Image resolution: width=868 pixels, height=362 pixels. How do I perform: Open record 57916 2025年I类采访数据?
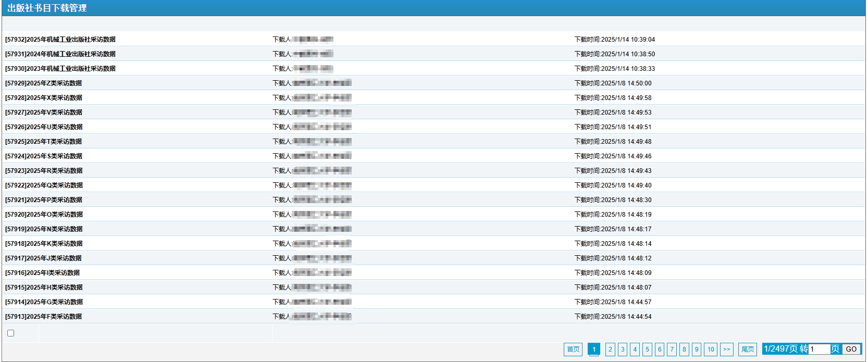click(43, 273)
